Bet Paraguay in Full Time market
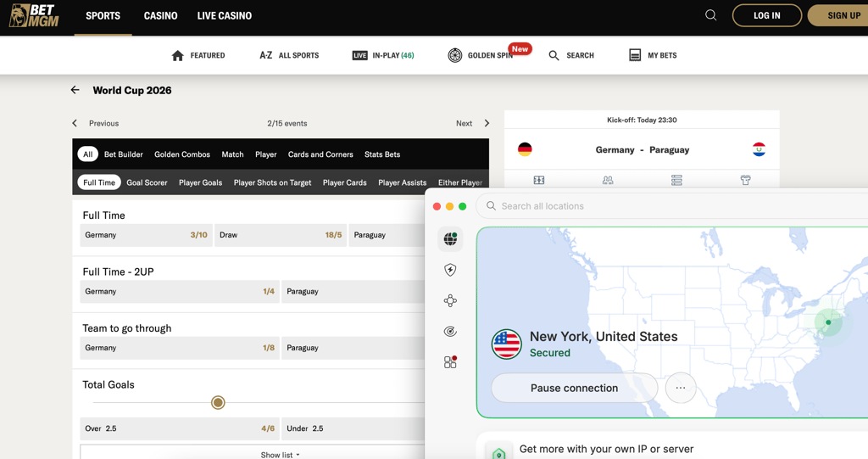This screenshot has width=868, height=459. pos(387,235)
